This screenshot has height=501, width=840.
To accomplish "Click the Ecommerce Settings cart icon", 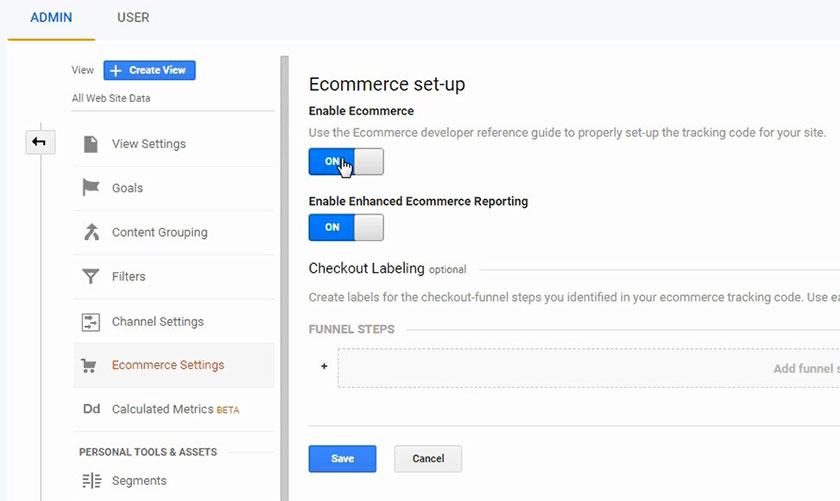I will [91, 366].
